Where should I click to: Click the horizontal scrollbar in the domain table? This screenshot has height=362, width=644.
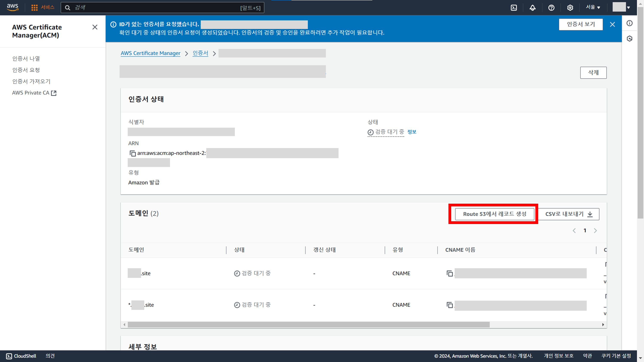tap(308, 324)
